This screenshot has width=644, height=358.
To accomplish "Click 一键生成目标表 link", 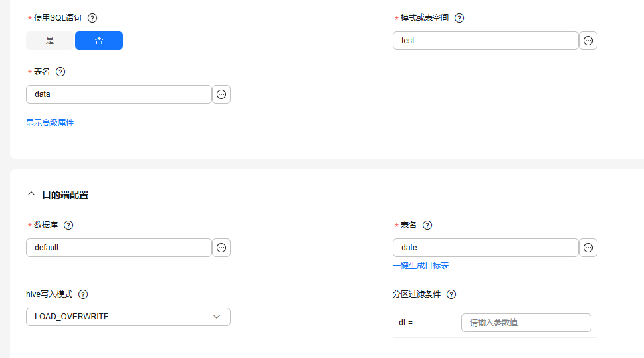I will [421, 266].
